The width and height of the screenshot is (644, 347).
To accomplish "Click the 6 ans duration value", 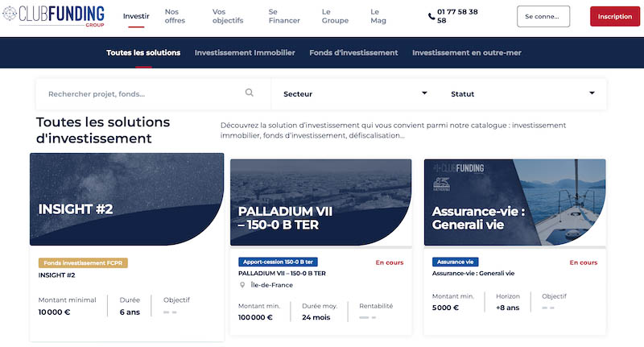I will (130, 312).
